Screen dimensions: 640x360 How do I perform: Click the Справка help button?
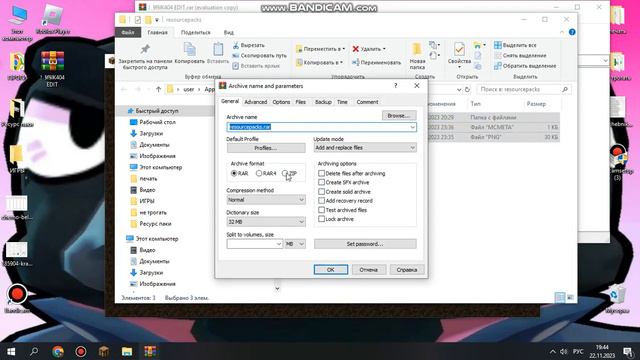[x=407, y=270]
